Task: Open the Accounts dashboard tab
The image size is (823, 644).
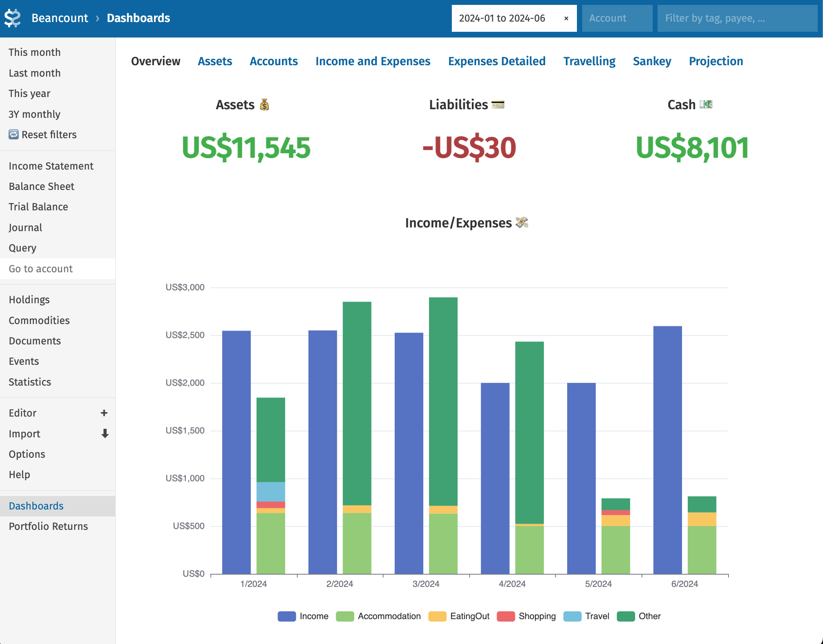Action: click(274, 61)
